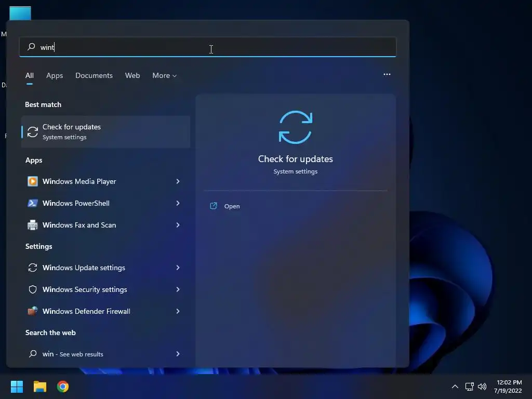532x399 pixels.
Task: Expand Windows Security settings chevron
Action: (178, 289)
